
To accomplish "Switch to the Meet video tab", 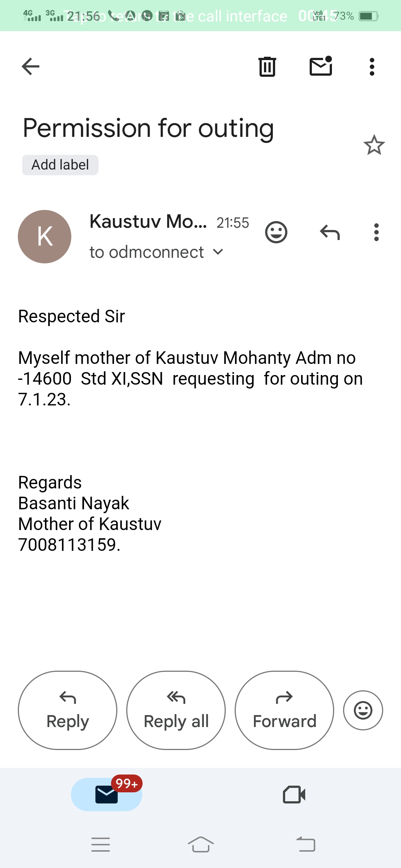I will pos(294,795).
